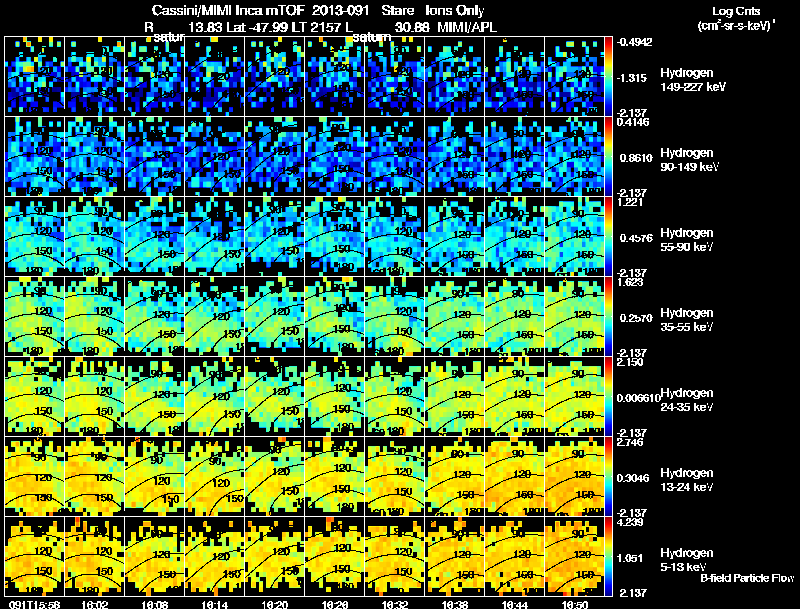This screenshot has width=800, height=609.
Task: Click the '0.8610' colorbar value
Action: [636, 158]
